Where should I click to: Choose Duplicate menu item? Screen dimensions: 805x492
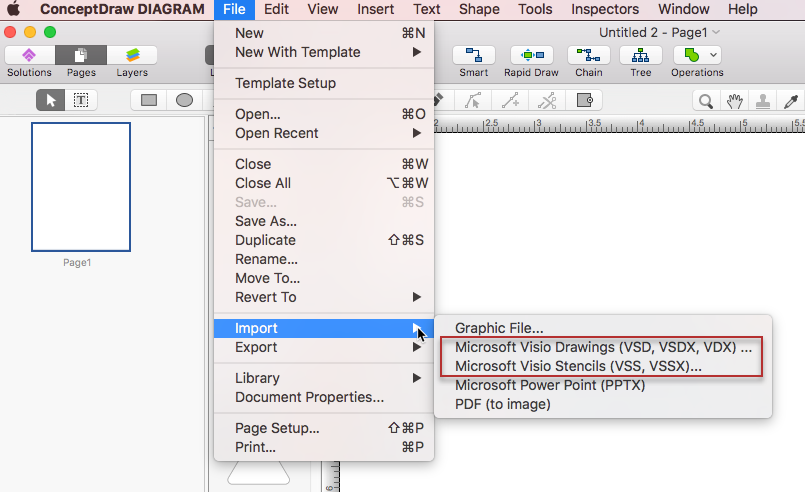click(x=324, y=240)
